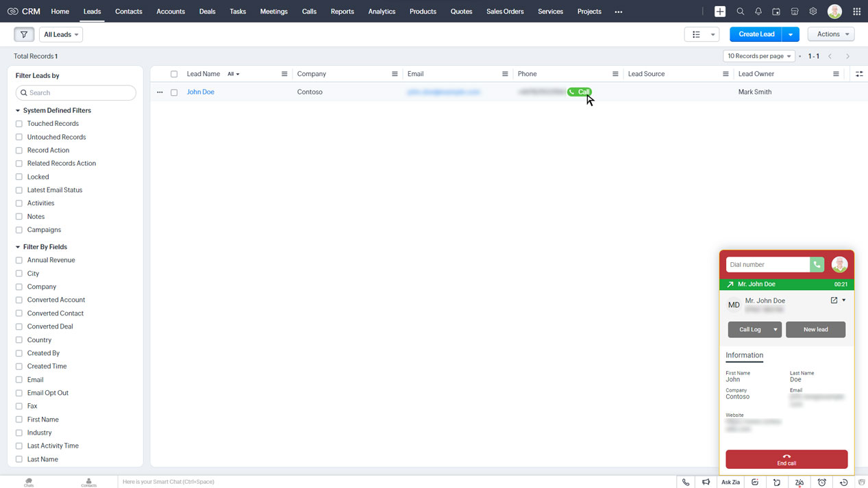Open the notifications bell icon
Viewport: 868px width, 488px height.
(x=758, y=12)
